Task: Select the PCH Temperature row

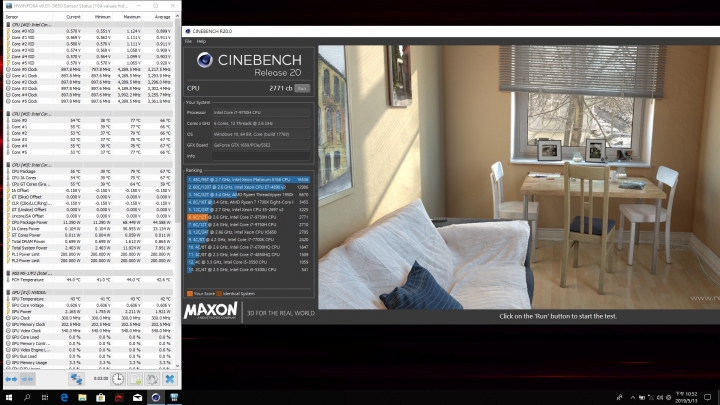Action: point(89,280)
